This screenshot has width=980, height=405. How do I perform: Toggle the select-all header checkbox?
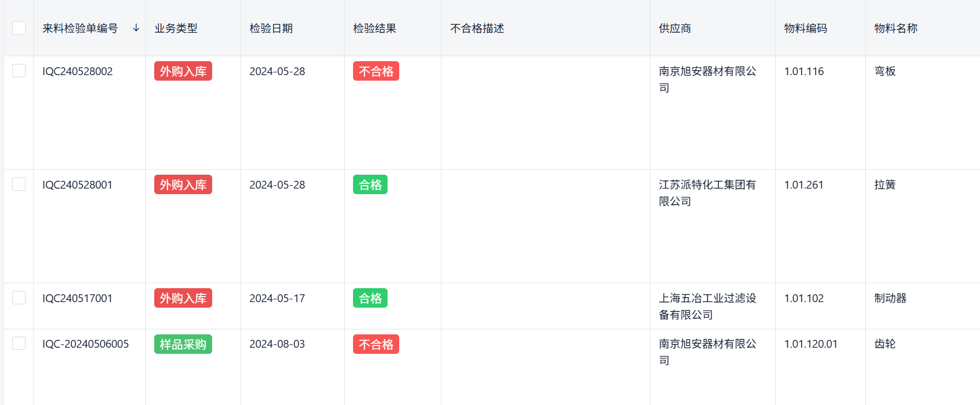click(19, 28)
